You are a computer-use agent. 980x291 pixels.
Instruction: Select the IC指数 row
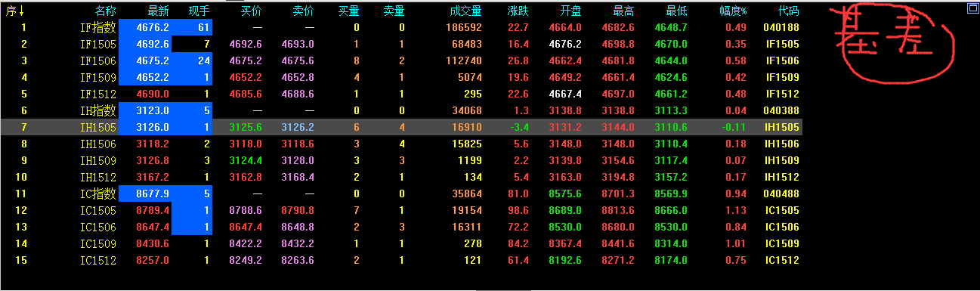[401, 193]
